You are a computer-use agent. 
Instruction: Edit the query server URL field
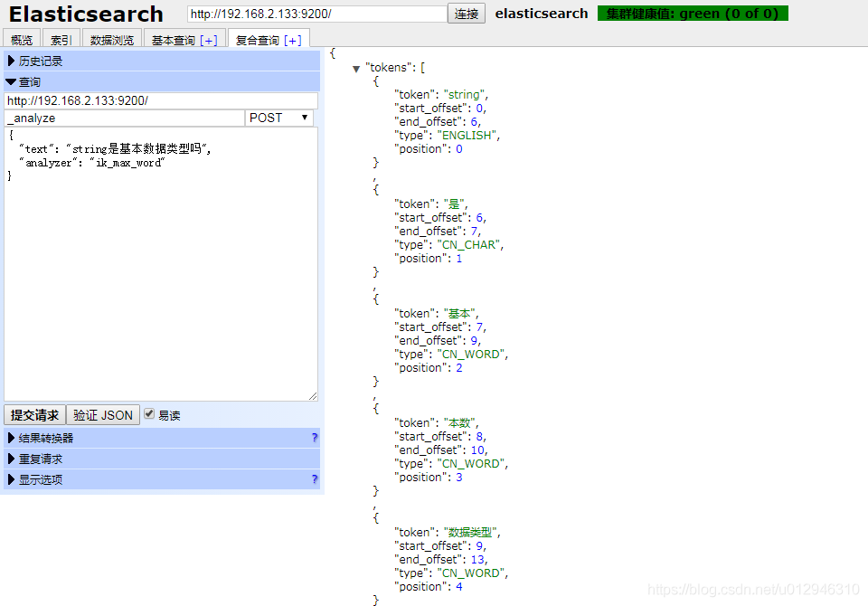[x=161, y=100]
